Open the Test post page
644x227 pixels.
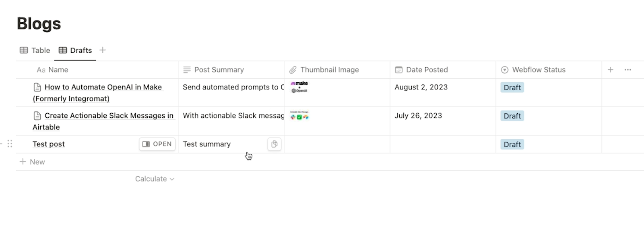tap(157, 144)
